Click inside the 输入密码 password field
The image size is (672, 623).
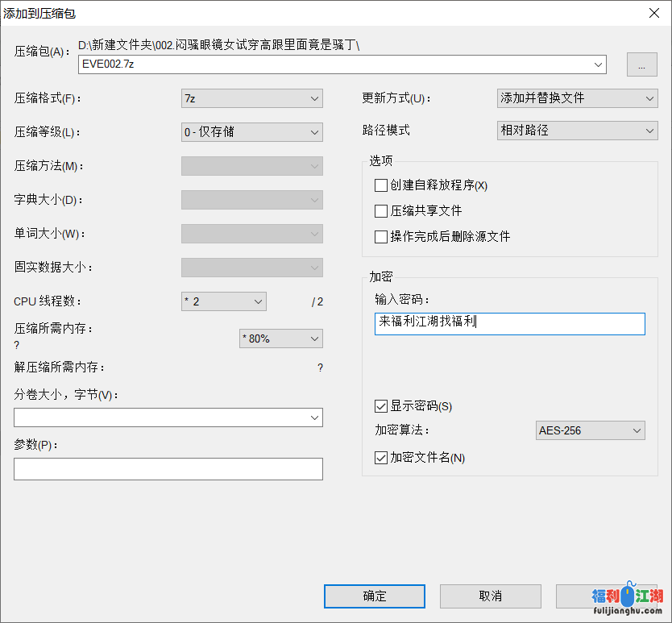coord(509,323)
